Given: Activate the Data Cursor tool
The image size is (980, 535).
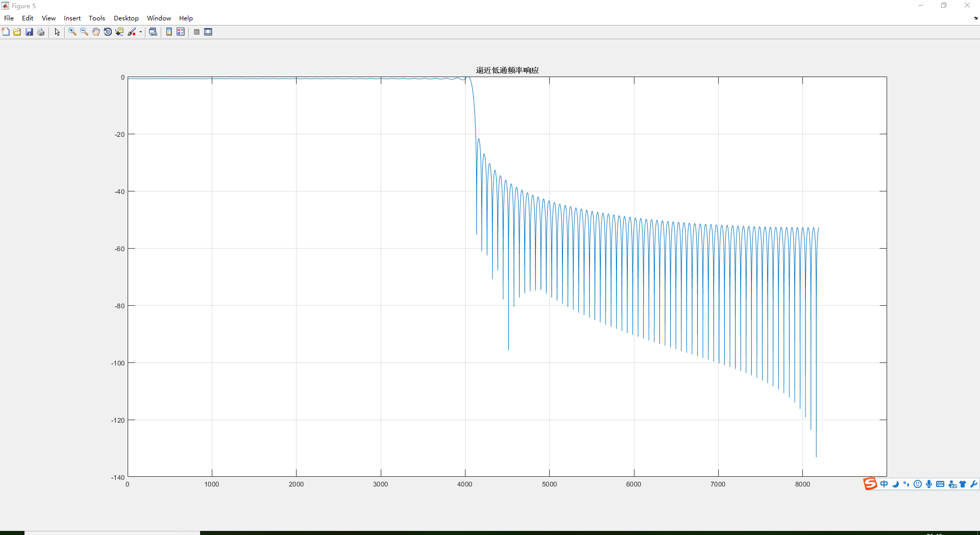Looking at the screenshot, I should [119, 32].
